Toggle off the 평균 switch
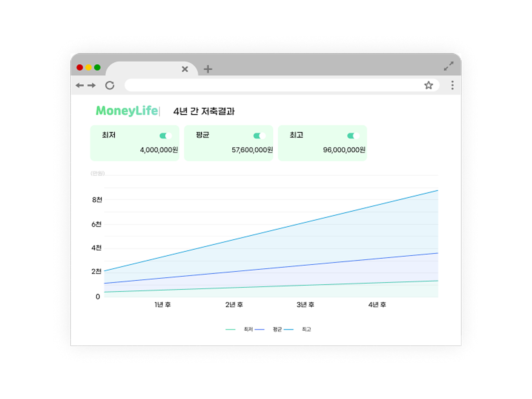 [259, 136]
